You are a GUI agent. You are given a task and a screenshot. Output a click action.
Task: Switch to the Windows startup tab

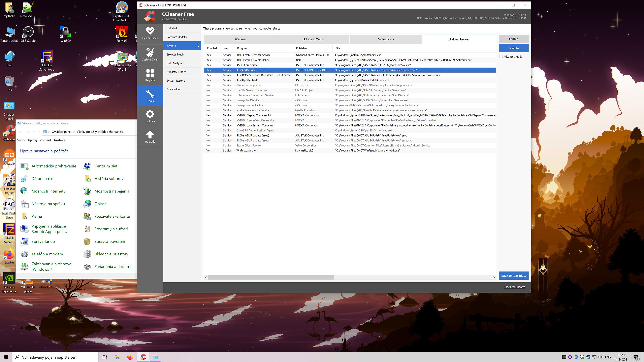point(240,39)
